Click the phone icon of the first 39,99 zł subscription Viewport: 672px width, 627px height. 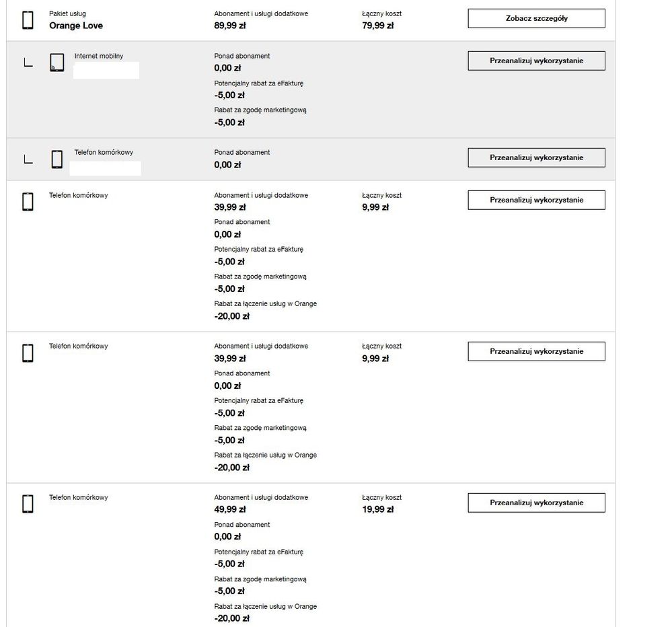tap(28, 201)
